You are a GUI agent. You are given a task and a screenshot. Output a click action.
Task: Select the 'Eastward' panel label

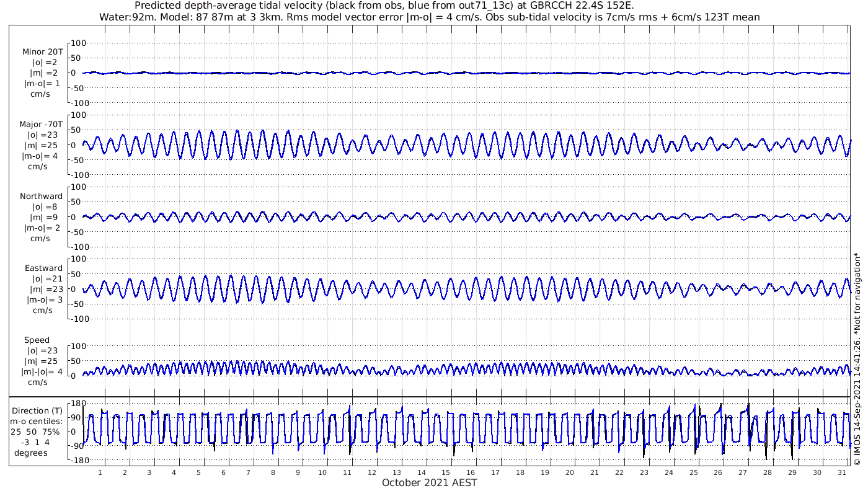[x=43, y=268]
